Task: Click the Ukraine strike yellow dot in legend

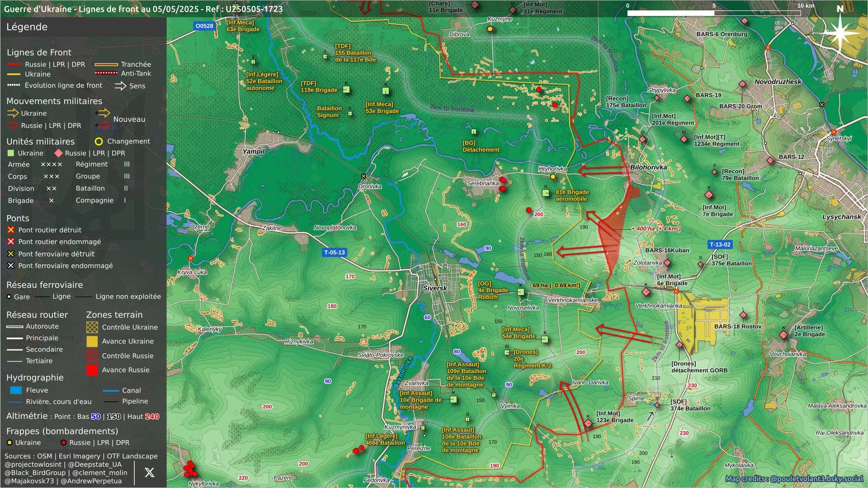Action: pyautogui.click(x=9, y=443)
